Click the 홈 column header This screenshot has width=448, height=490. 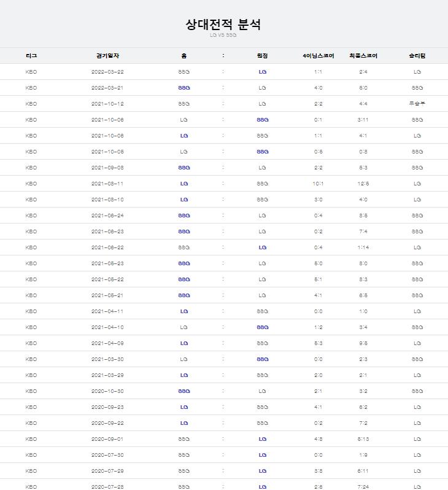tap(184, 56)
